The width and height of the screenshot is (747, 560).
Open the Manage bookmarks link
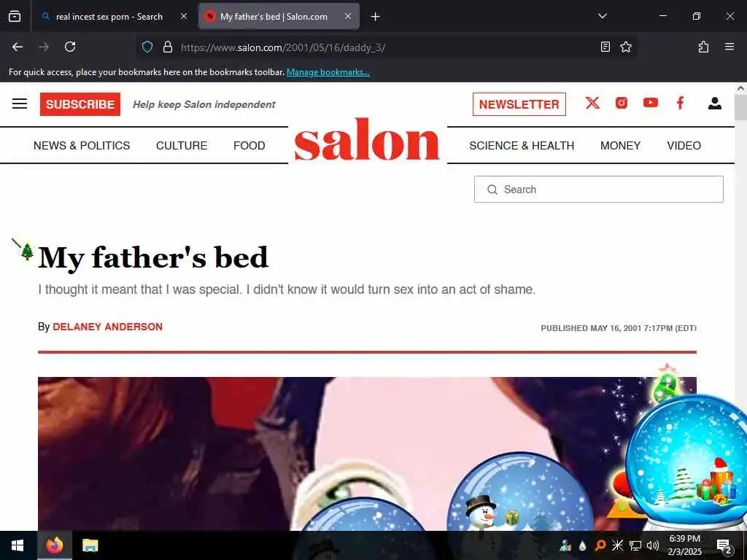[328, 72]
